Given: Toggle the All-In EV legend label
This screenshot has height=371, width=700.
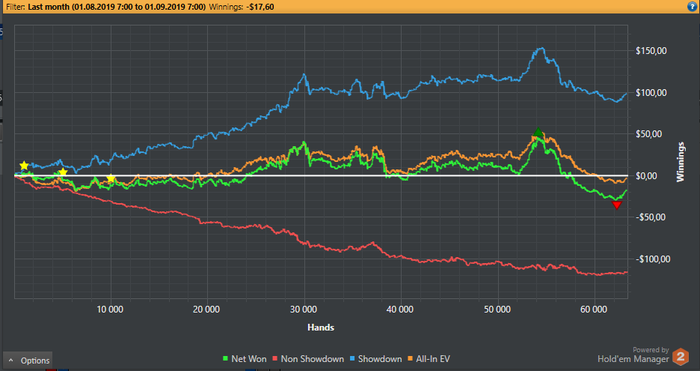Looking at the screenshot, I should [x=433, y=359].
